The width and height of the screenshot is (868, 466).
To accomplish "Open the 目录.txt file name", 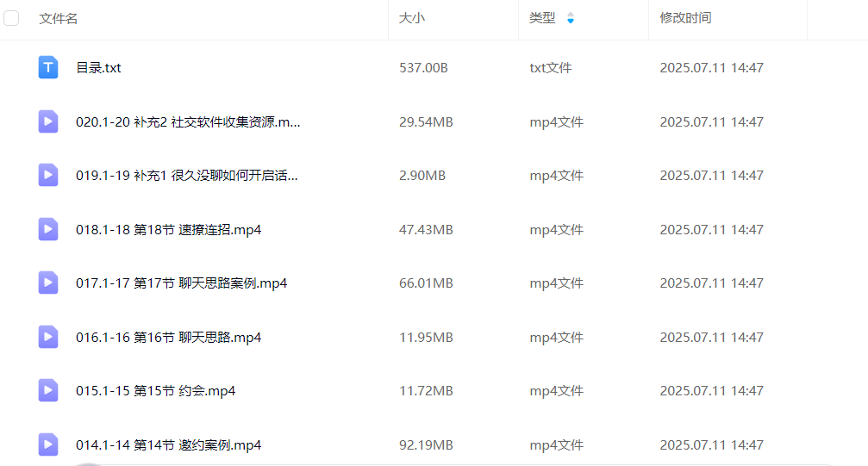I will (98, 67).
